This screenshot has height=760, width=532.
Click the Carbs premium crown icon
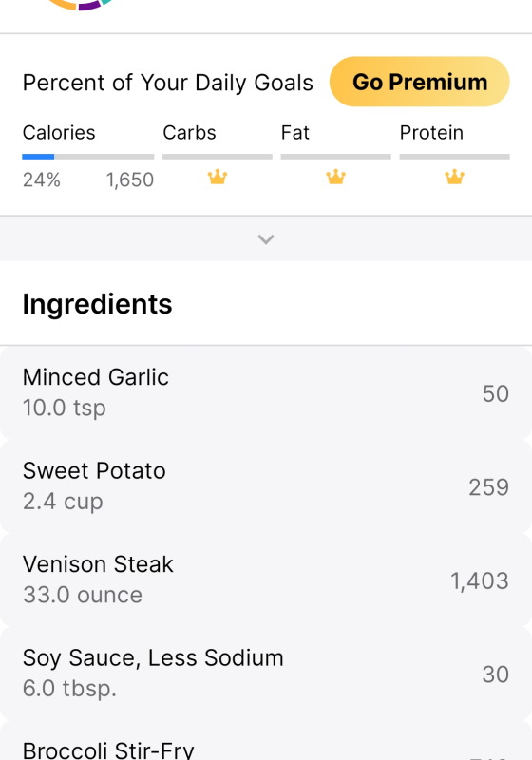pyautogui.click(x=218, y=177)
